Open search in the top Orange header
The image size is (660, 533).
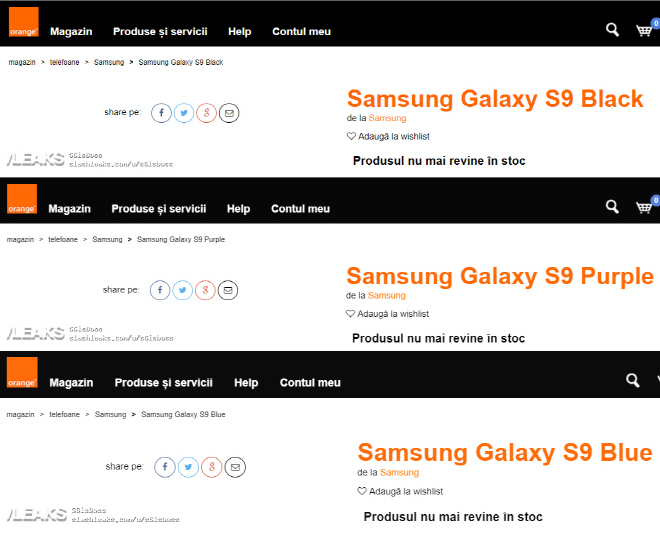coord(612,30)
